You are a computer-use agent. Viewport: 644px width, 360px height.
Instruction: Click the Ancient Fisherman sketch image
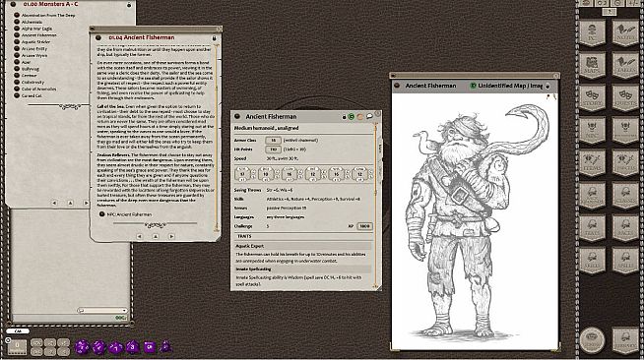475,221
